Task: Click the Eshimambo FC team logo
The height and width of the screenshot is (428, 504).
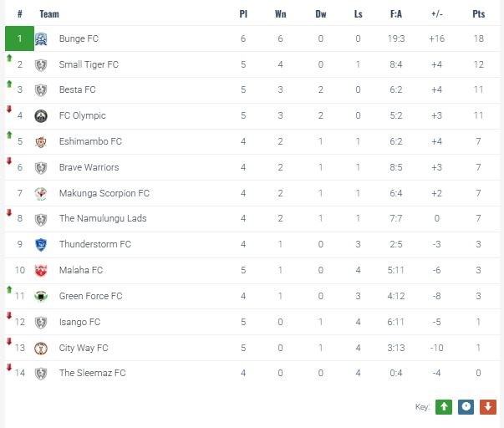Action: pyautogui.click(x=41, y=142)
